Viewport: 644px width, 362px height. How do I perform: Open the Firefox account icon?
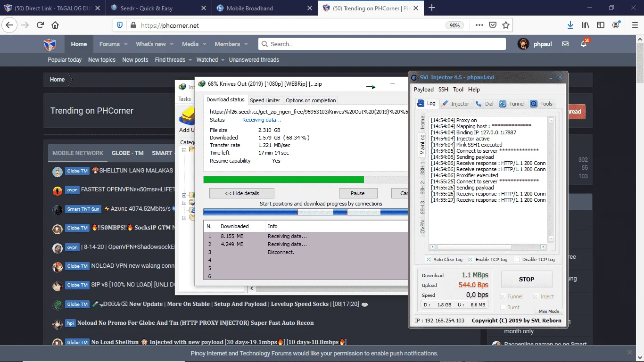click(616, 25)
